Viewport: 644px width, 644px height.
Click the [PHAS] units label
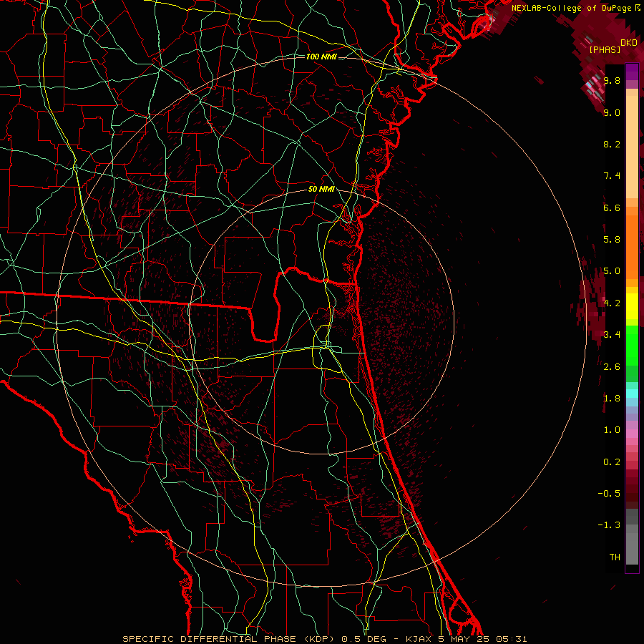(605, 49)
